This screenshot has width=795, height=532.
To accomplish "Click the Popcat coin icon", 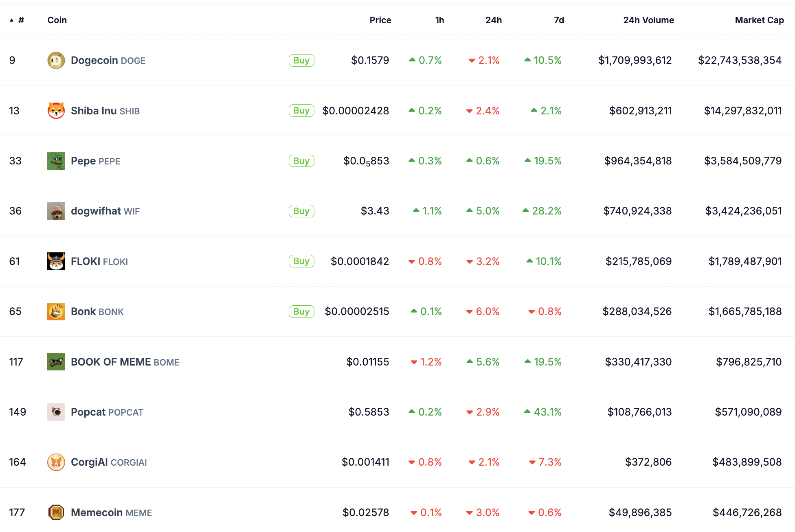I will point(56,412).
